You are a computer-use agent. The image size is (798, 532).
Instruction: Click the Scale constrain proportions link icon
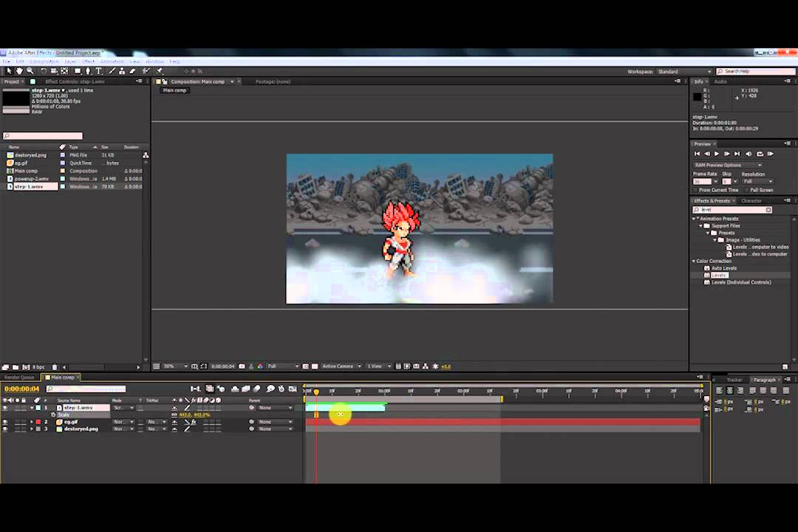click(174, 415)
